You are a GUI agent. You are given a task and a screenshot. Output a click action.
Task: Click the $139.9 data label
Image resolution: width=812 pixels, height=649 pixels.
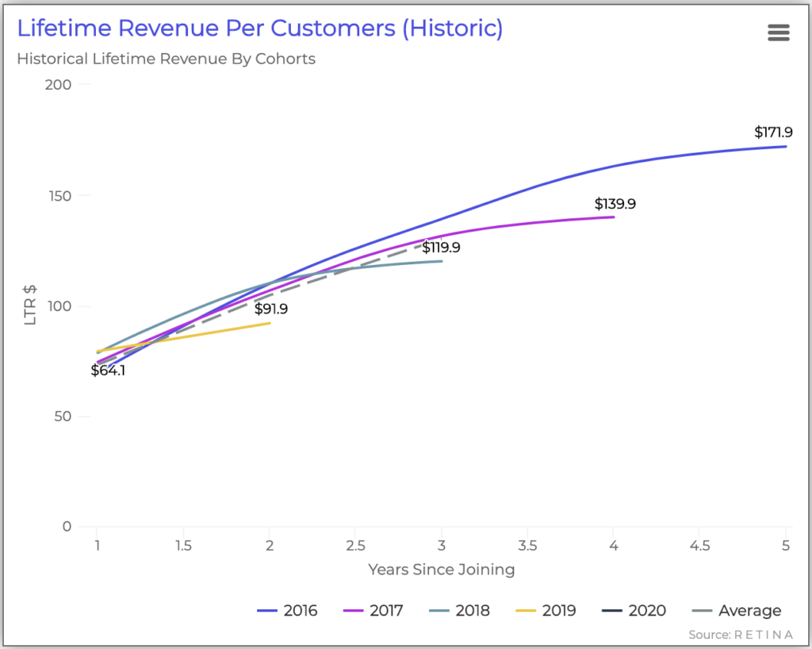615,204
